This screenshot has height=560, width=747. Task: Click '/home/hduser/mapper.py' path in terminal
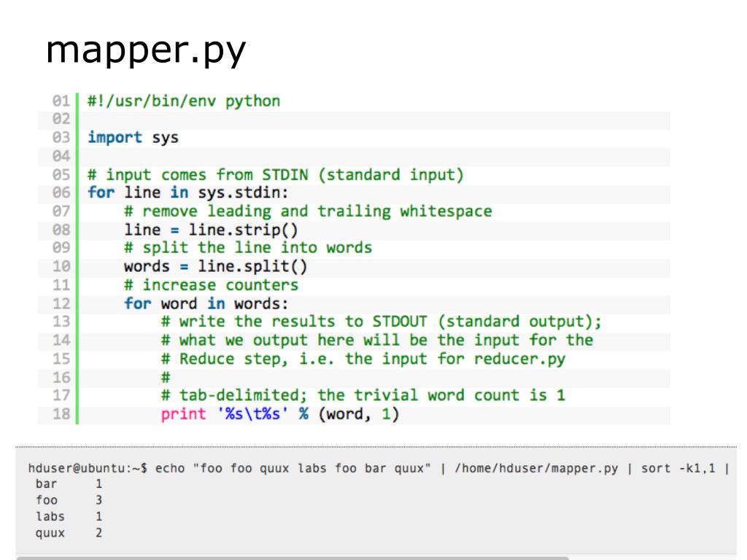[536, 469]
